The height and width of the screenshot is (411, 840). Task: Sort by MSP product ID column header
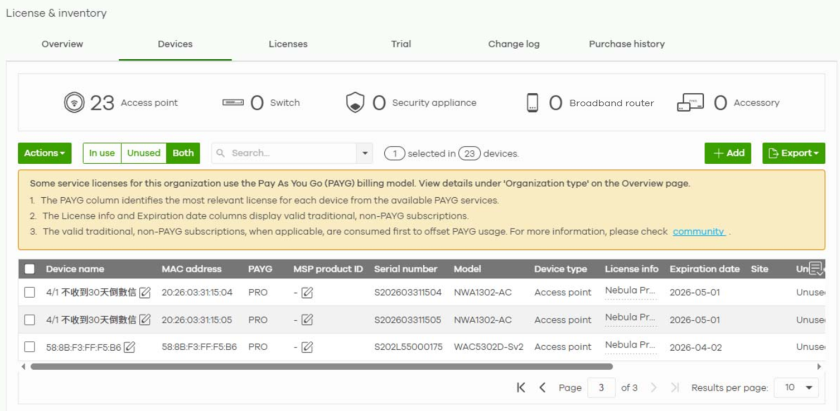pos(328,269)
